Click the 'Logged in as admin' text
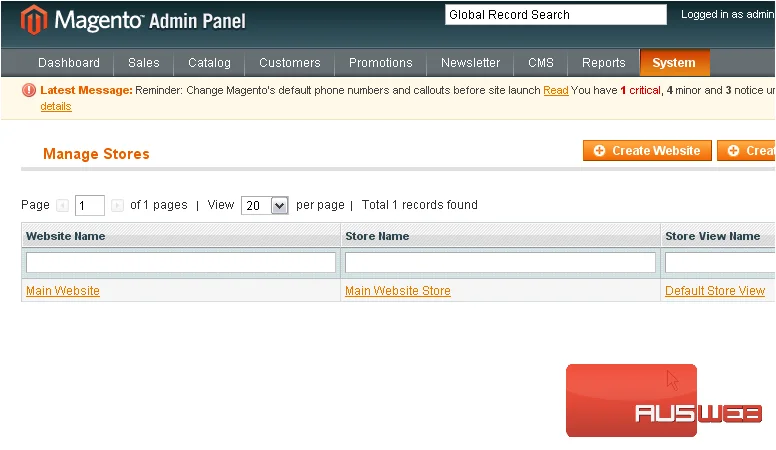This screenshot has height=450, width=776. pyautogui.click(x=728, y=14)
